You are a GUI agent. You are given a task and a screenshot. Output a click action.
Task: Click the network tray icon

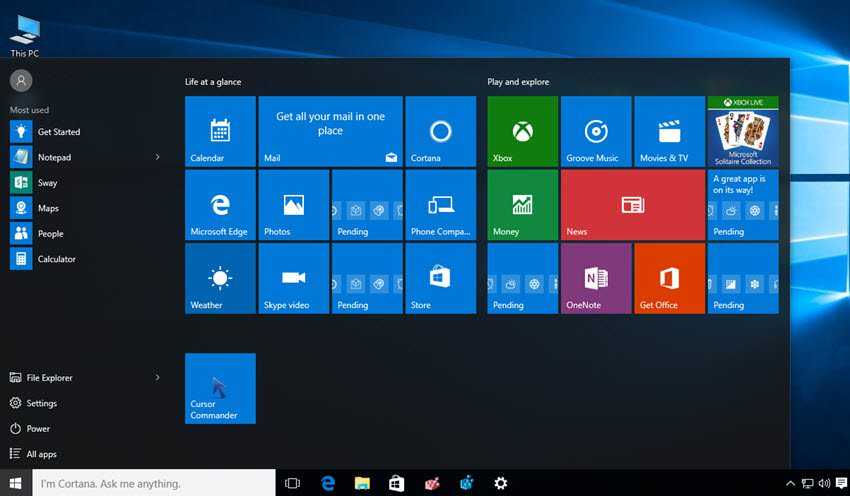pyautogui.click(x=808, y=484)
